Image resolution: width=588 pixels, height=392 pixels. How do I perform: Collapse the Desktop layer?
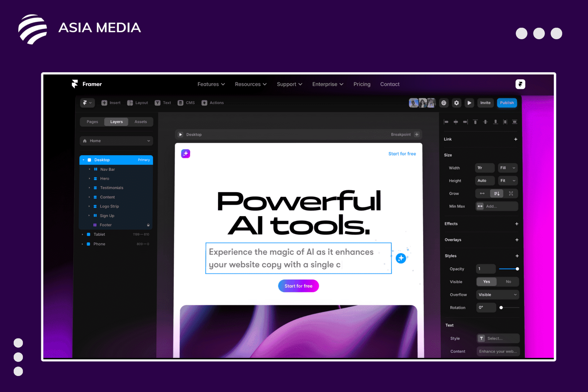click(x=84, y=160)
